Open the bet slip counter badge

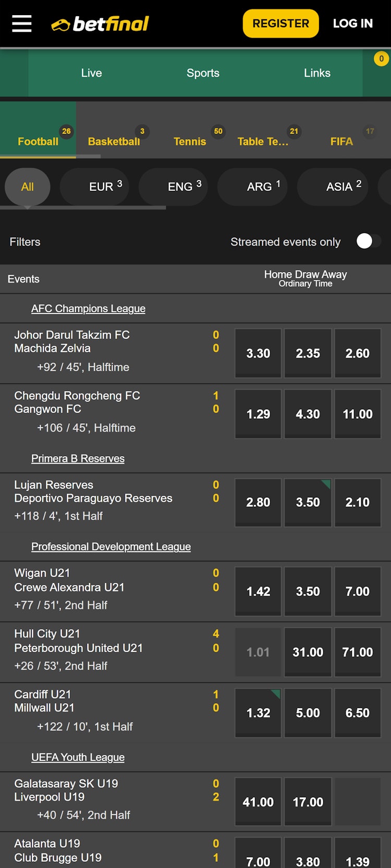(381, 59)
